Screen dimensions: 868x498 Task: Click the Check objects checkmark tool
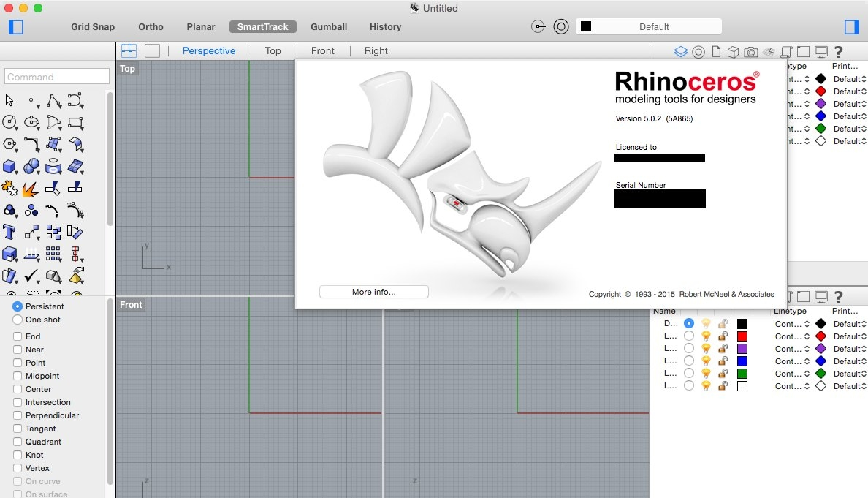tap(31, 276)
